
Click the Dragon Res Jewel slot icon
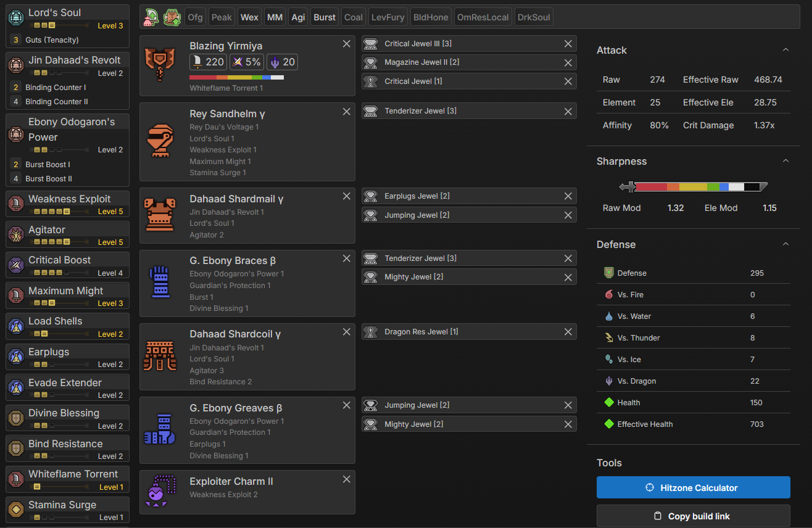pyautogui.click(x=370, y=332)
